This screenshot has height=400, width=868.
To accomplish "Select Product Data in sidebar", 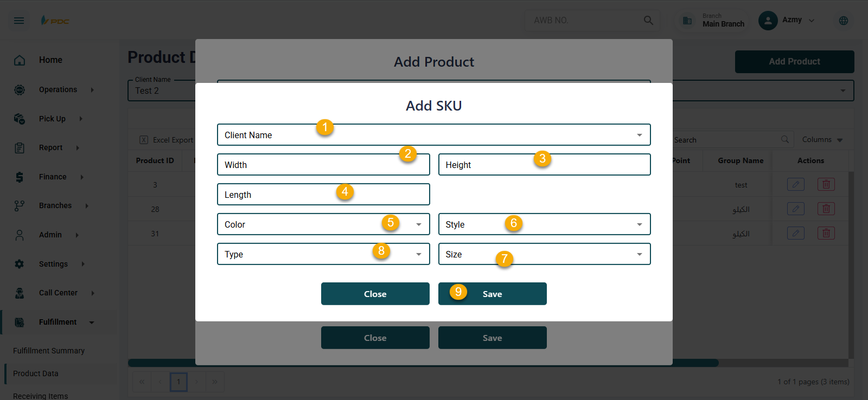I will (x=36, y=373).
